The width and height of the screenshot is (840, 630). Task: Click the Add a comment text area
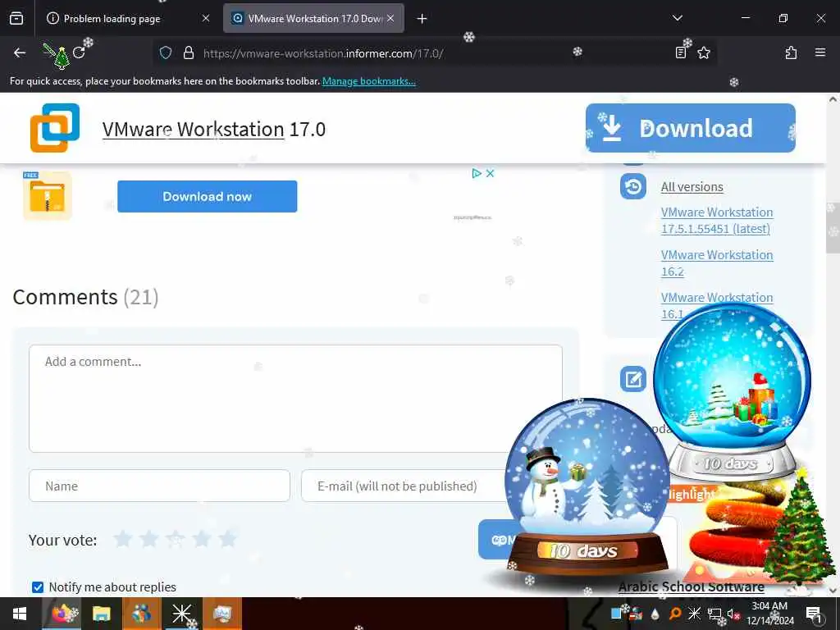pos(295,399)
